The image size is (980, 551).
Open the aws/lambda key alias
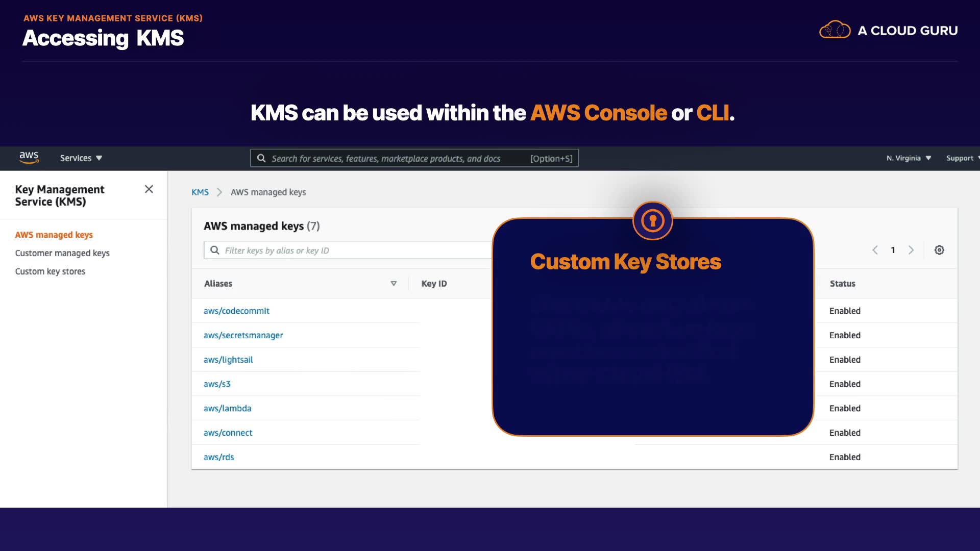(x=227, y=408)
